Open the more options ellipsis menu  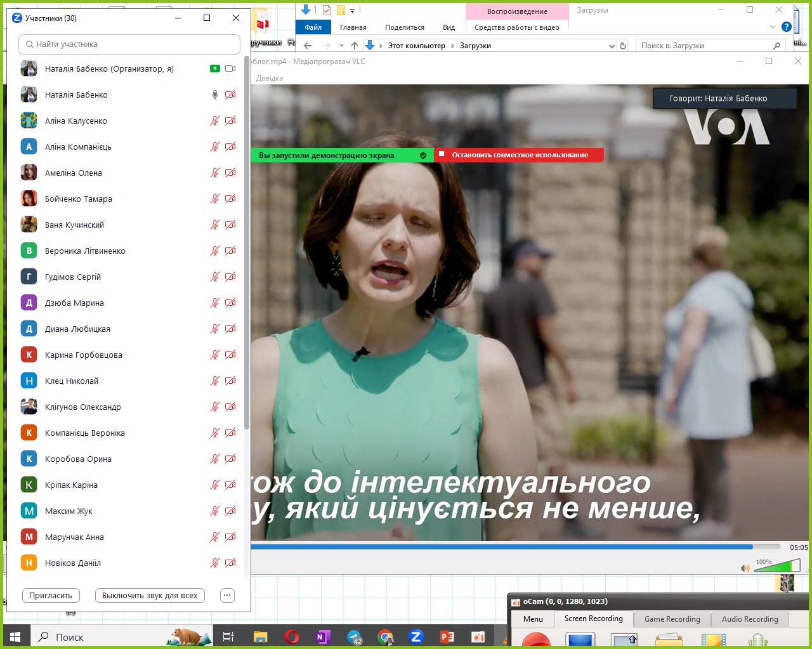227,595
